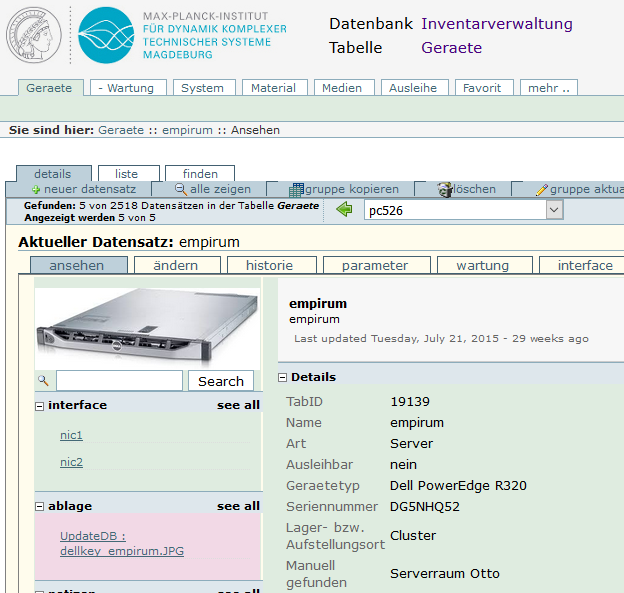Screen dimensions: 624x593
Task: Collapse the 'ablage' section
Action: [x=40, y=506]
